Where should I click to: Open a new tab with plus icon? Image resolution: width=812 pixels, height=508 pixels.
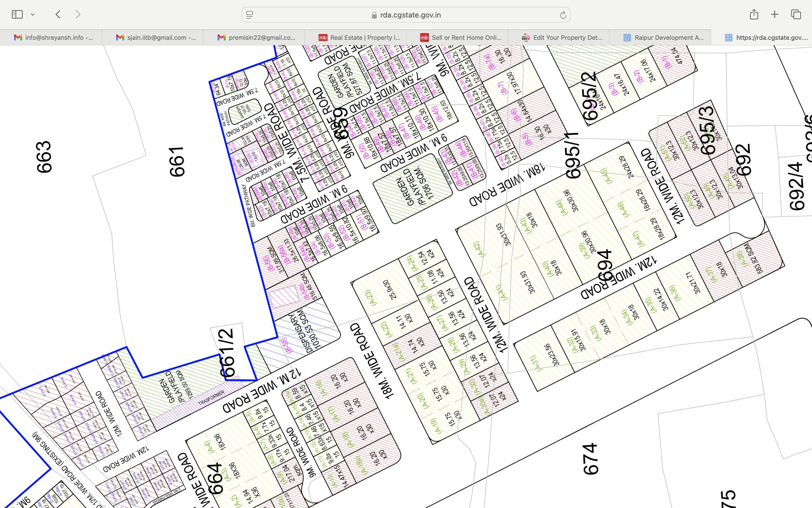[774, 14]
